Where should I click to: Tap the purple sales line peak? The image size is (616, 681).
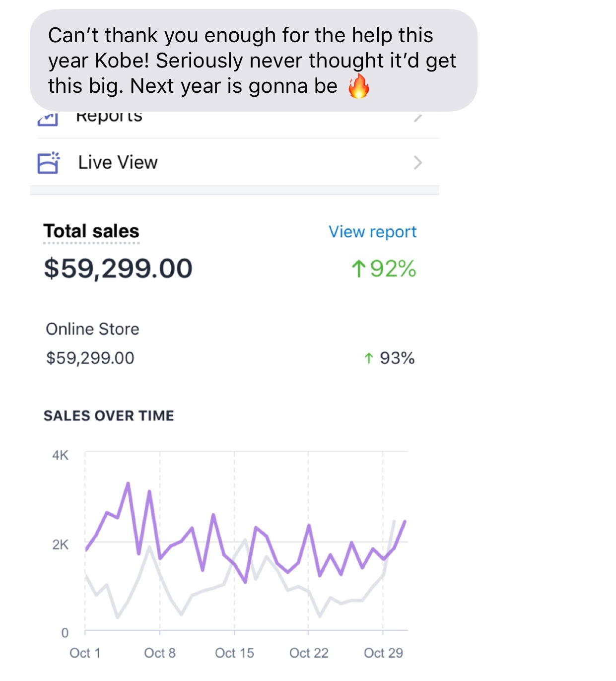coord(128,483)
